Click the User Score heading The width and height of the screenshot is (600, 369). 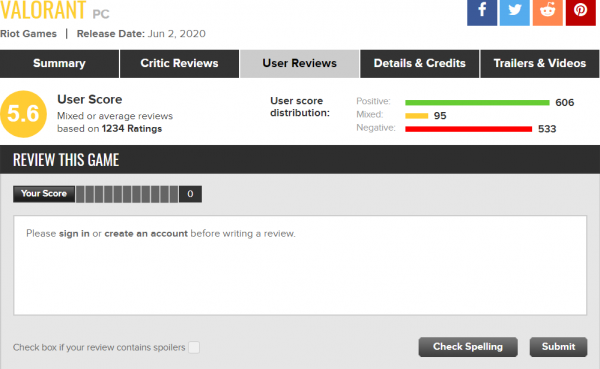coord(90,100)
